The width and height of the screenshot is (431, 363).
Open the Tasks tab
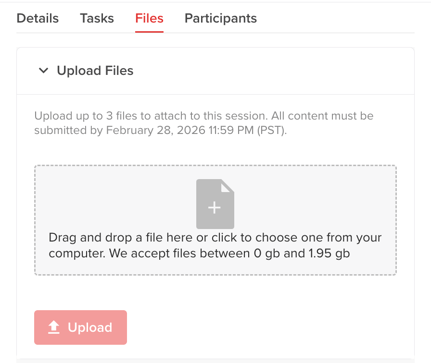click(x=97, y=18)
